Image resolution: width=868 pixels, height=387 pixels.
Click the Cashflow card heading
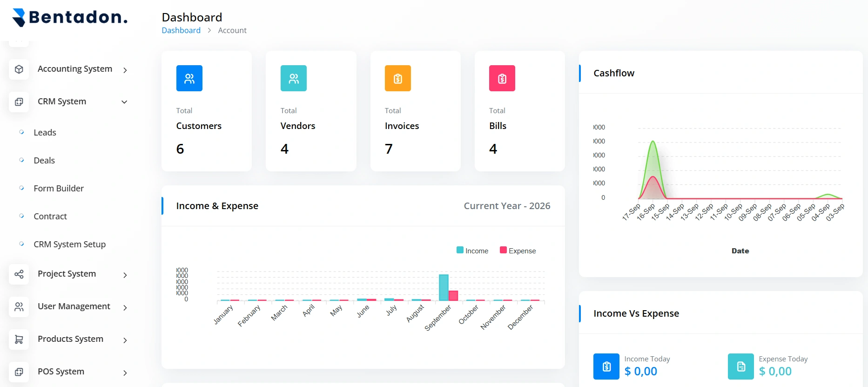pyautogui.click(x=614, y=73)
